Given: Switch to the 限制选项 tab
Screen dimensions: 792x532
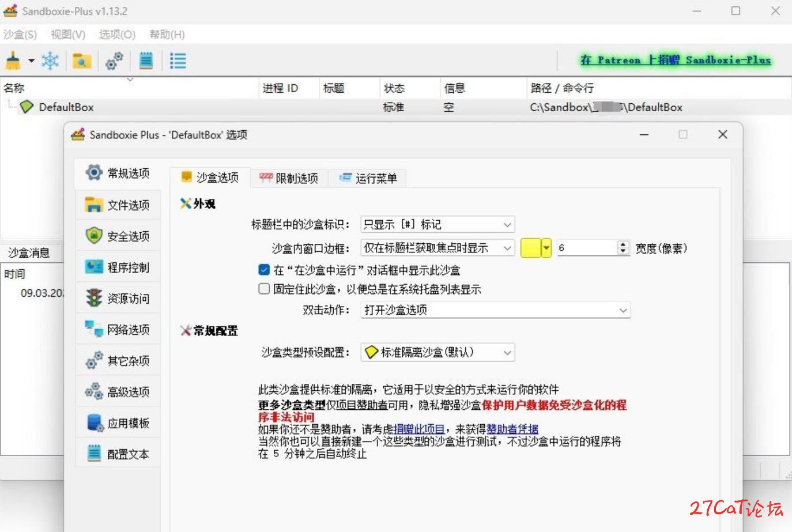Looking at the screenshot, I should 289,178.
